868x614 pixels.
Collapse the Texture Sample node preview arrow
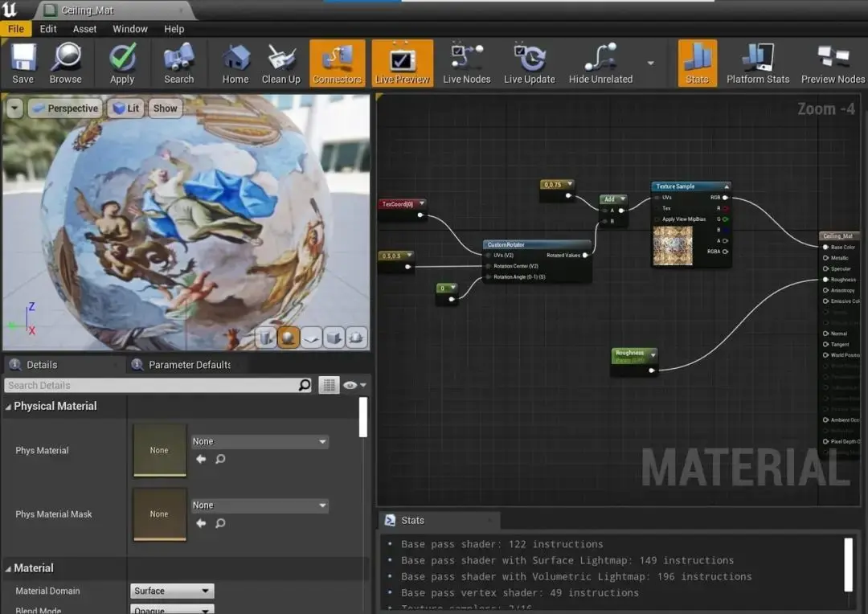pos(727,186)
